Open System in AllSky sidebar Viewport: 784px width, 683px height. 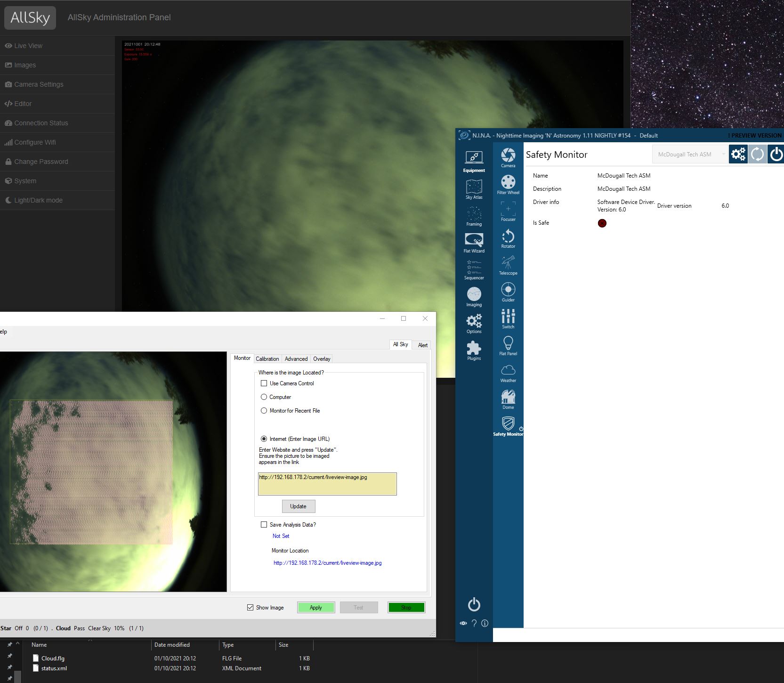tap(57, 181)
